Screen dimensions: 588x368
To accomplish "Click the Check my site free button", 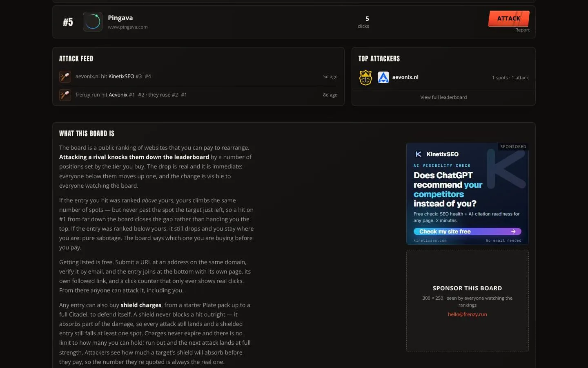I will tap(467, 231).
